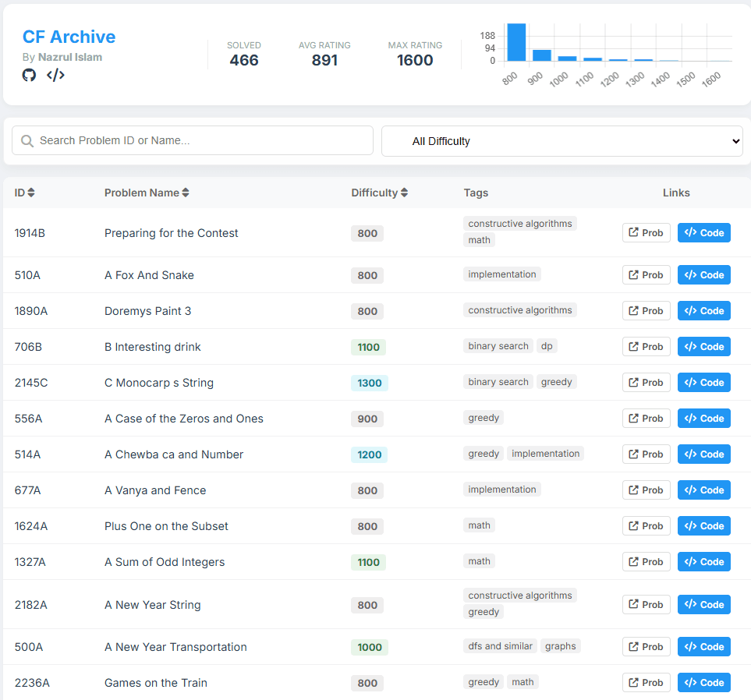This screenshot has width=751, height=700.
Task: Click the Problem Name column header
Action: coord(147,193)
